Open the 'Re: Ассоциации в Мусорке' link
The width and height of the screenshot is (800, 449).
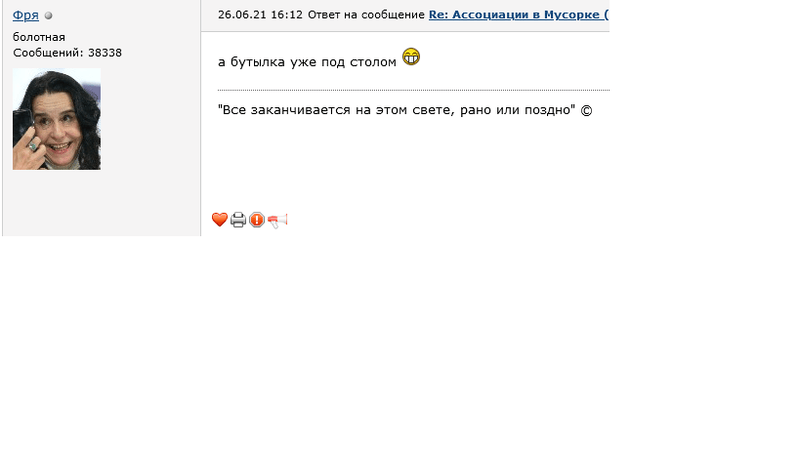point(519,15)
